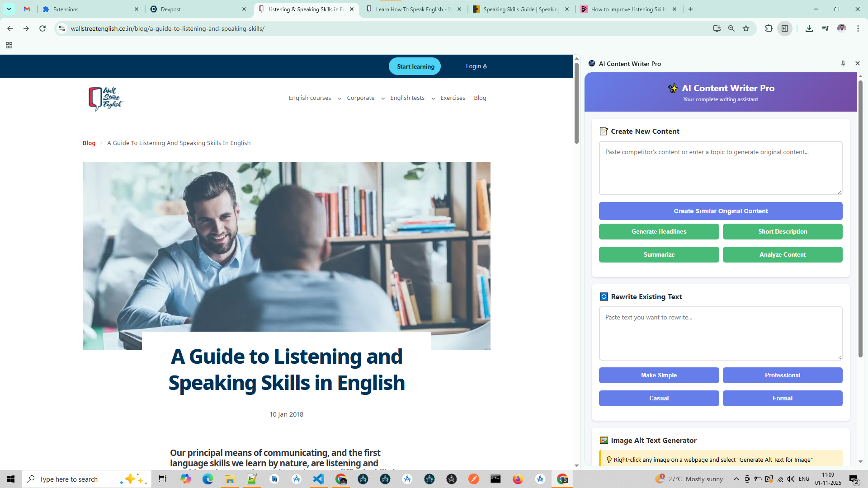Reload the current page

pyautogui.click(x=42, y=28)
